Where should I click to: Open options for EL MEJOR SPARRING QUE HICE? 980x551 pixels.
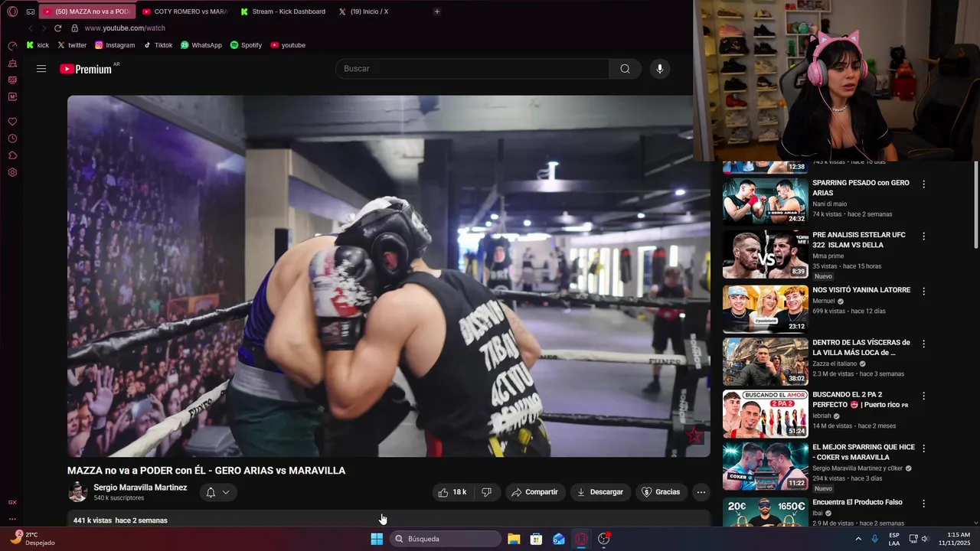pyautogui.click(x=923, y=448)
